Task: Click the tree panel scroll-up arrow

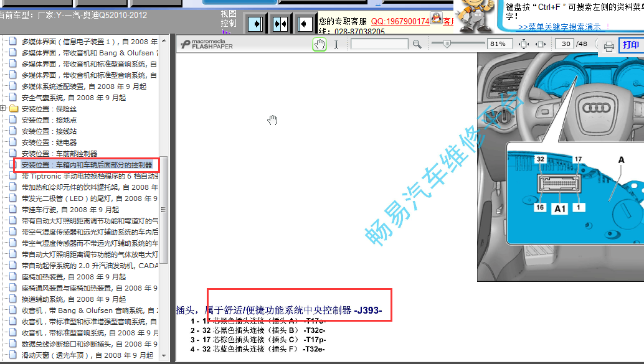Action: 164,40
